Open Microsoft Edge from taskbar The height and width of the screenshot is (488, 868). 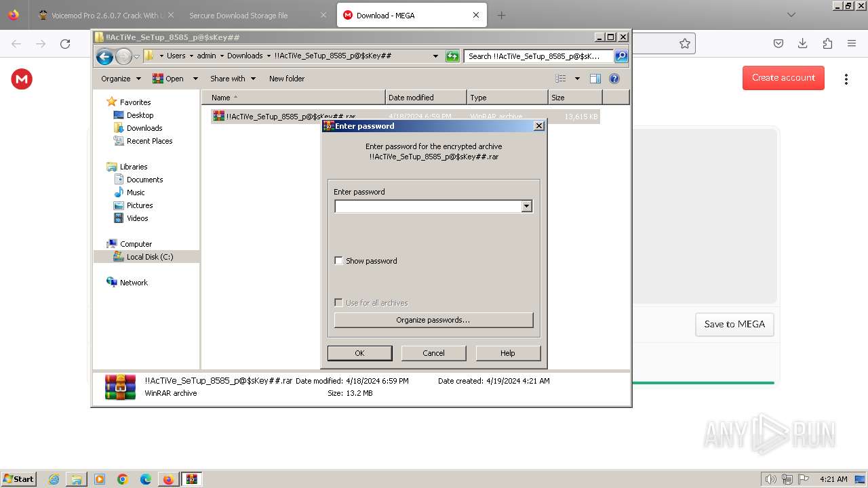tap(145, 479)
